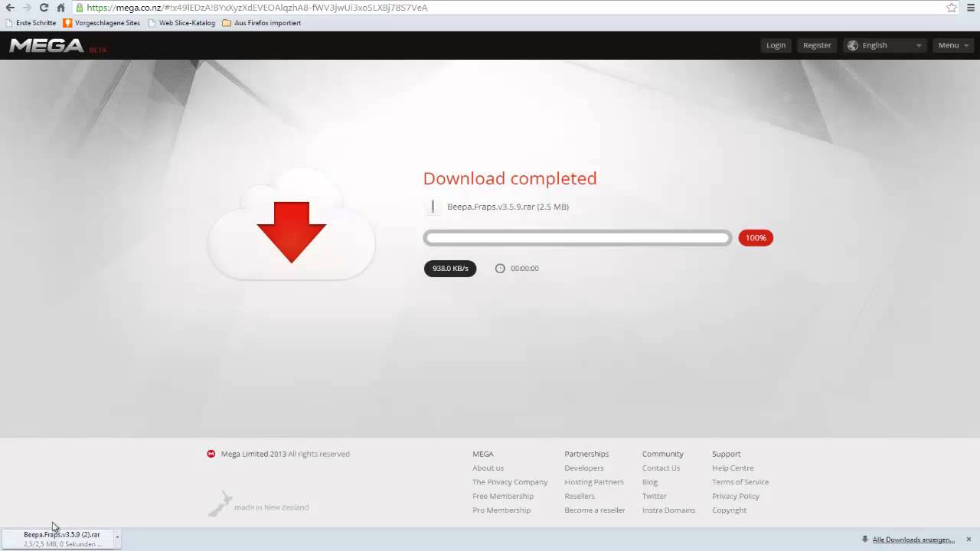Open Erste Schritte bookmark

(31, 23)
